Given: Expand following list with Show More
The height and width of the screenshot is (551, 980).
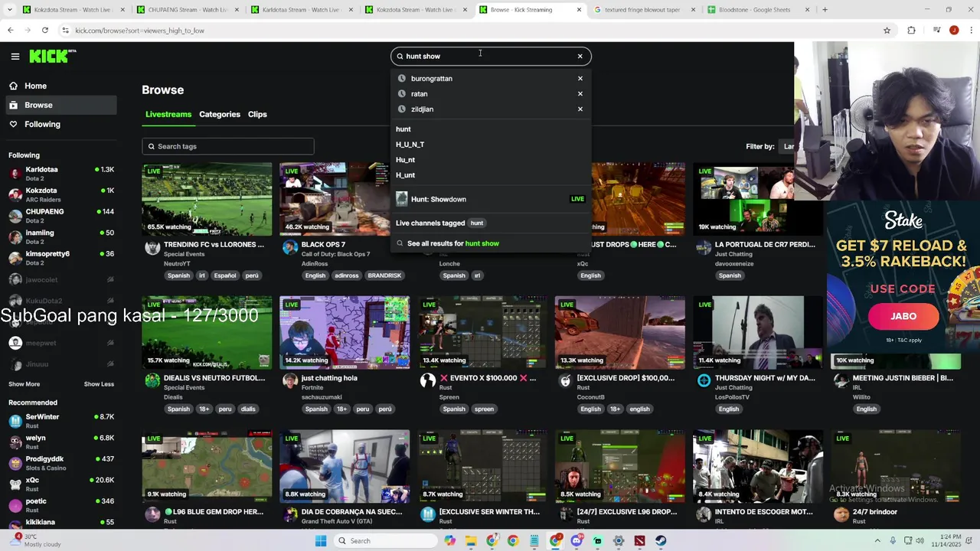Looking at the screenshot, I should 24,384.
